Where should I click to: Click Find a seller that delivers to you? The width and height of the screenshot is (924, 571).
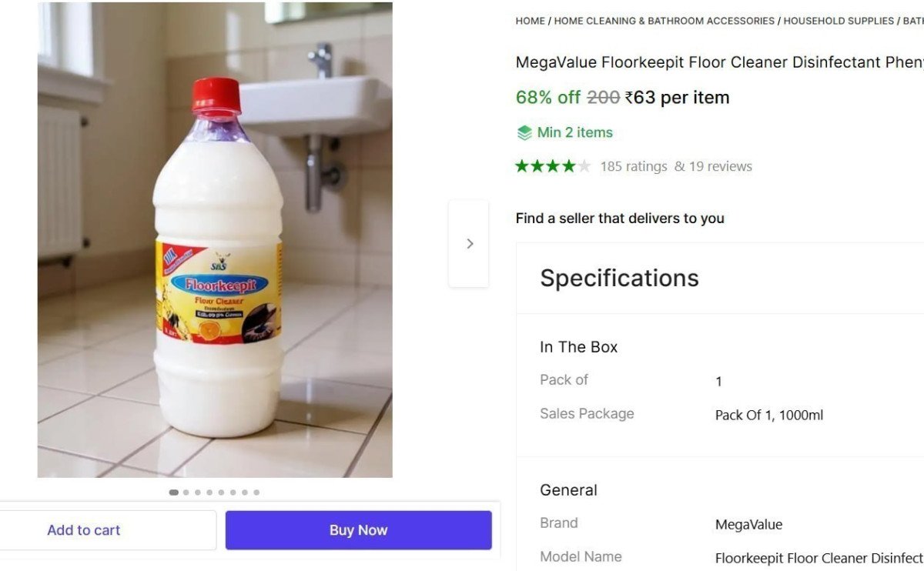point(620,218)
